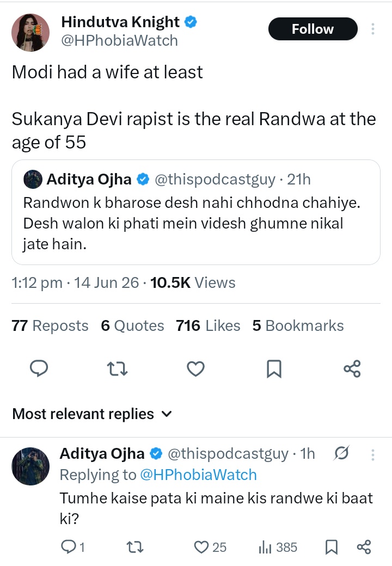
Task: Open the quoted Aditya Ojha post
Action: coord(196,212)
